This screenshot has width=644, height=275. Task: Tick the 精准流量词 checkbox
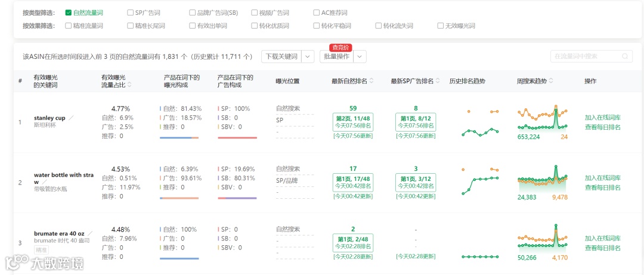click(69, 26)
